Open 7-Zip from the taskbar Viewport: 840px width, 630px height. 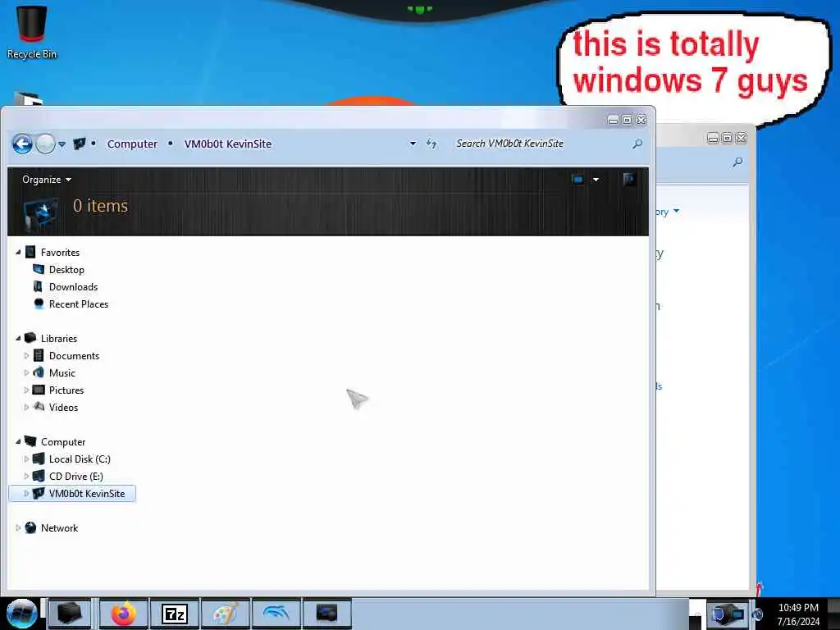175,614
